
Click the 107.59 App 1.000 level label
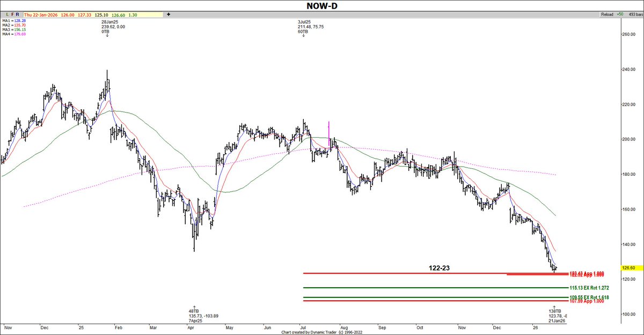pyautogui.click(x=587, y=301)
